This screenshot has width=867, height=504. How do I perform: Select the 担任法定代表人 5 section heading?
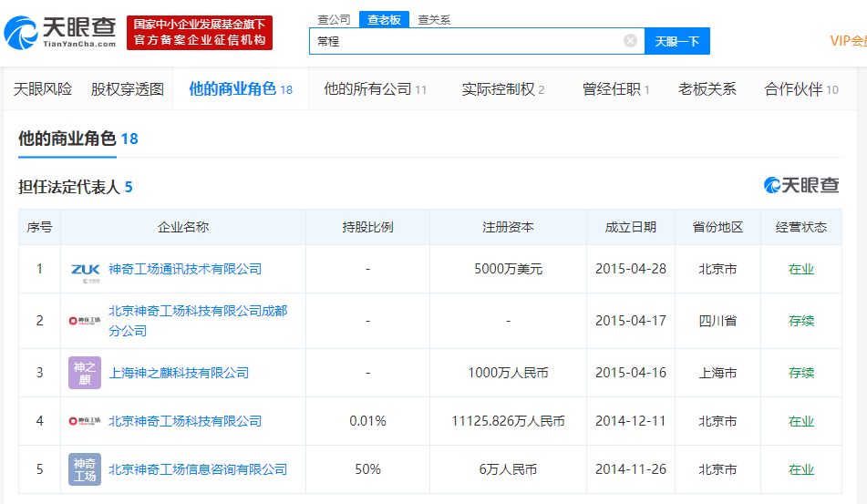(75, 188)
